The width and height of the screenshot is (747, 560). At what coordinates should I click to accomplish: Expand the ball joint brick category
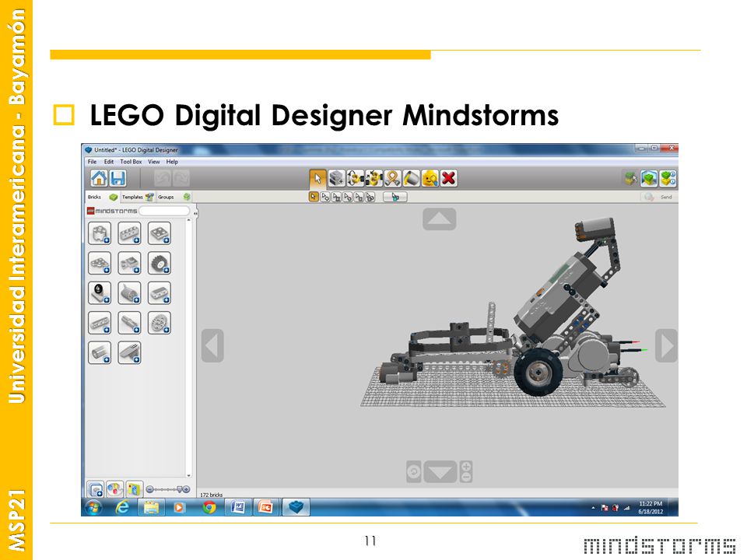click(100, 293)
